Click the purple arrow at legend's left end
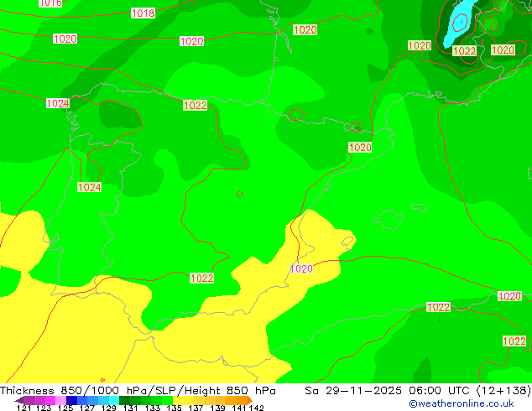This screenshot has height=411, width=532. pyautogui.click(x=18, y=400)
